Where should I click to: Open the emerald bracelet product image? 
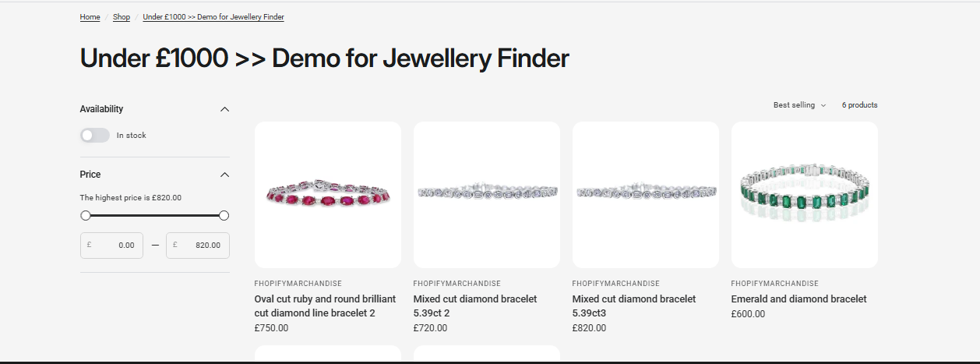[x=805, y=194]
